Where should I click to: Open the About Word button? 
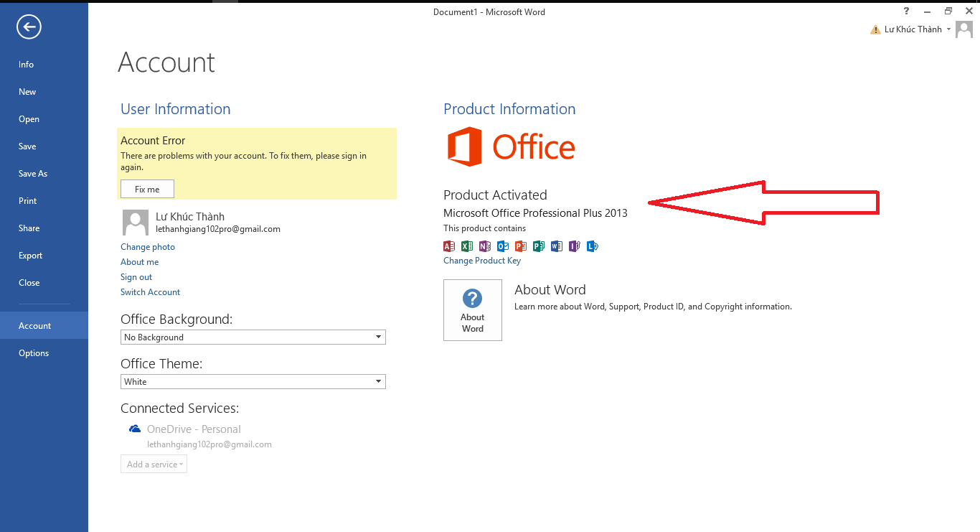[472, 309]
